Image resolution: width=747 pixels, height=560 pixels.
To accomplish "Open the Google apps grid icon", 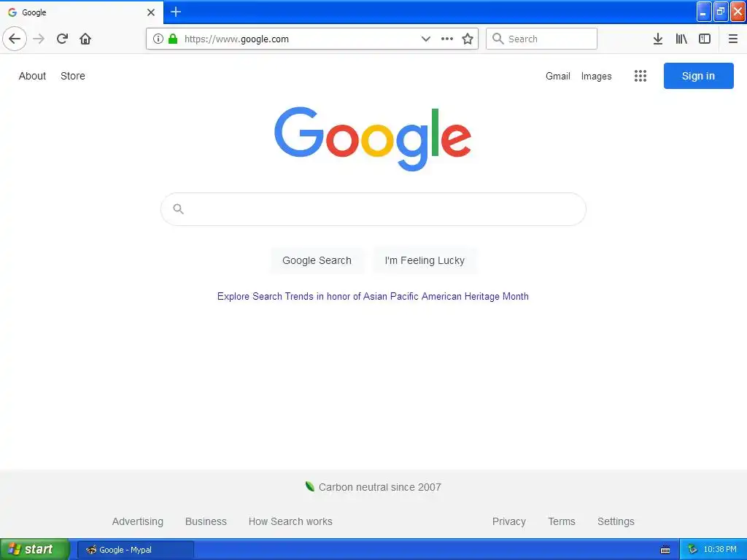I will [640, 76].
